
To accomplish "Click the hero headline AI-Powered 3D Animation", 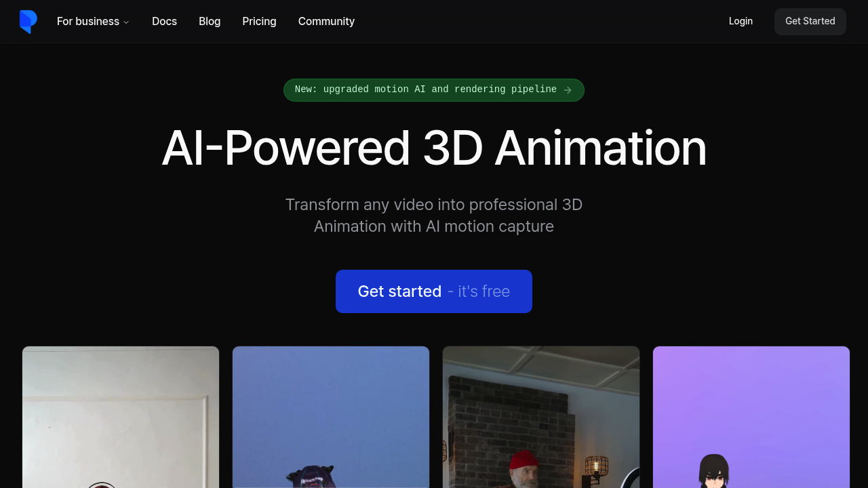I will [x=434, y=149].
